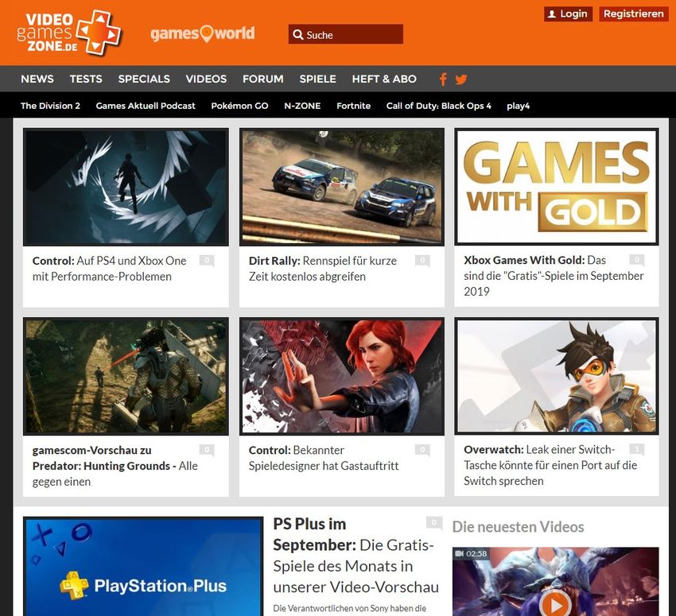Click the Registrieren button

coord(633,14)
